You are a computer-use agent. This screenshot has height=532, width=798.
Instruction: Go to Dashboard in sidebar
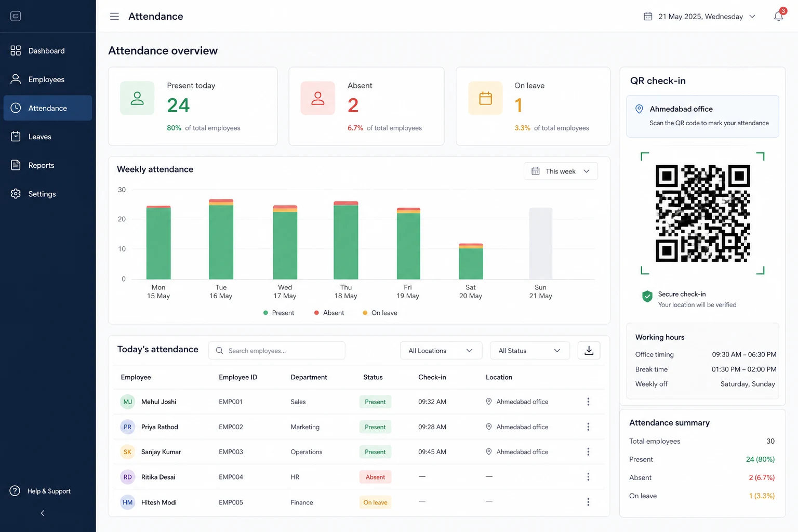click(x=48, y=51)
